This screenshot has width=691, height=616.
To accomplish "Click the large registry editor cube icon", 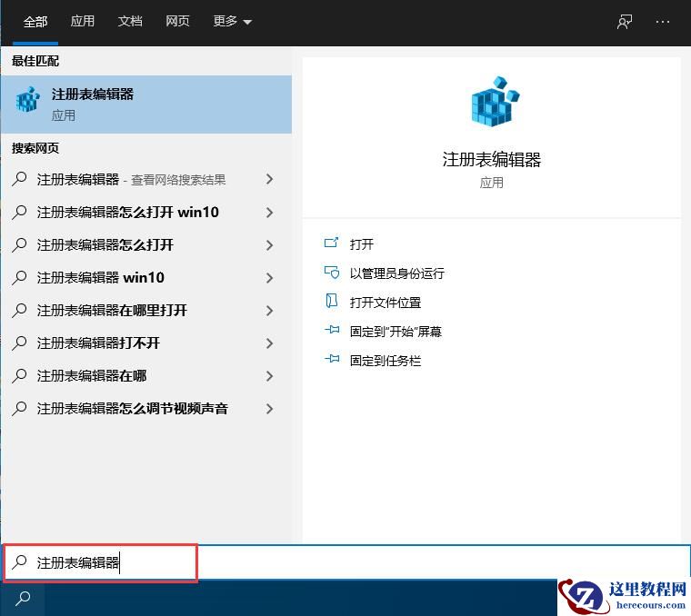I will [495, 102].
